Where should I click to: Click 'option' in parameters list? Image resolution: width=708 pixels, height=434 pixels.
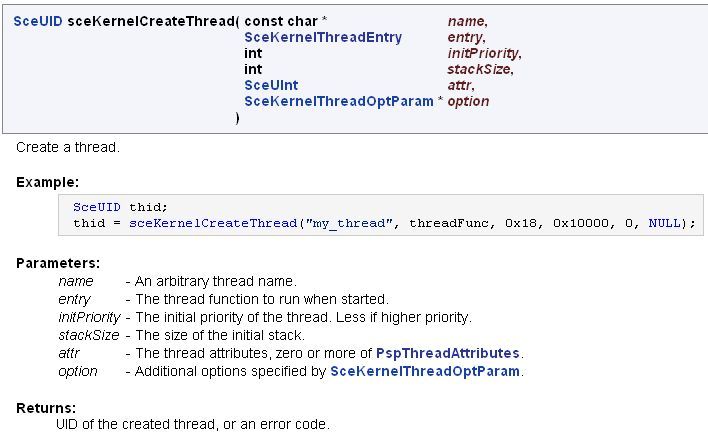[x=78, y=371]
